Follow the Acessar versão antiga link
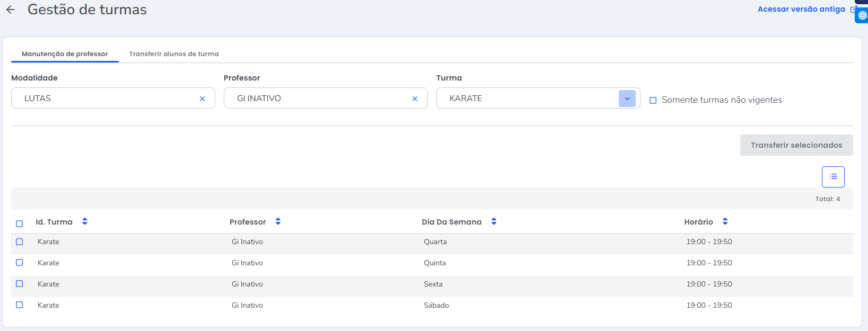This screenshot has width=868, height=331. pyautogui.click(x=801, y=9)
